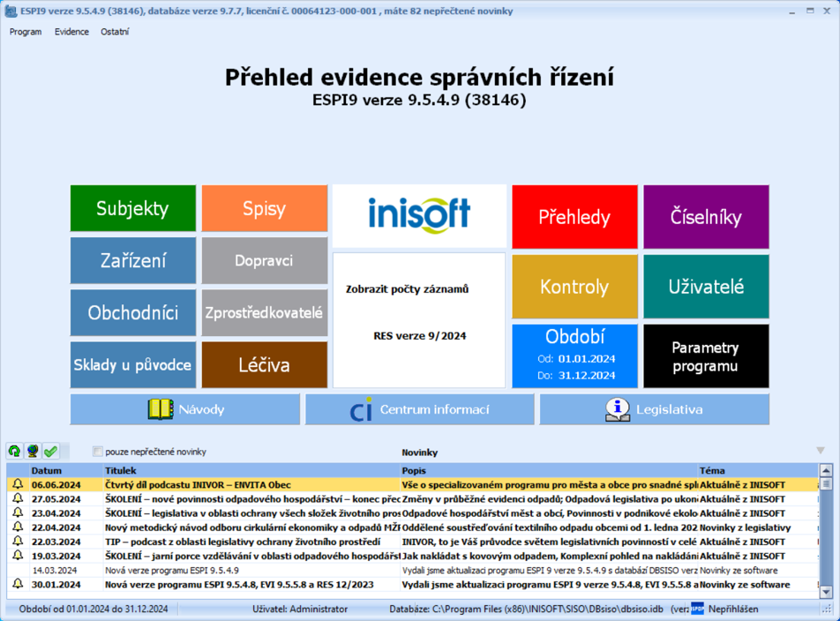Click 'Období od 01.01.2024 do 31.12.2024' status text
Image resolution: width=840 pixels, height=621 pixels.
point(94,609)
